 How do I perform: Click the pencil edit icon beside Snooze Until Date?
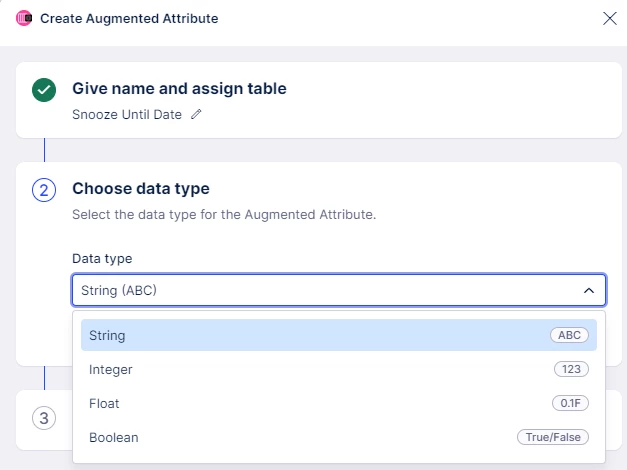click(196, 115)
